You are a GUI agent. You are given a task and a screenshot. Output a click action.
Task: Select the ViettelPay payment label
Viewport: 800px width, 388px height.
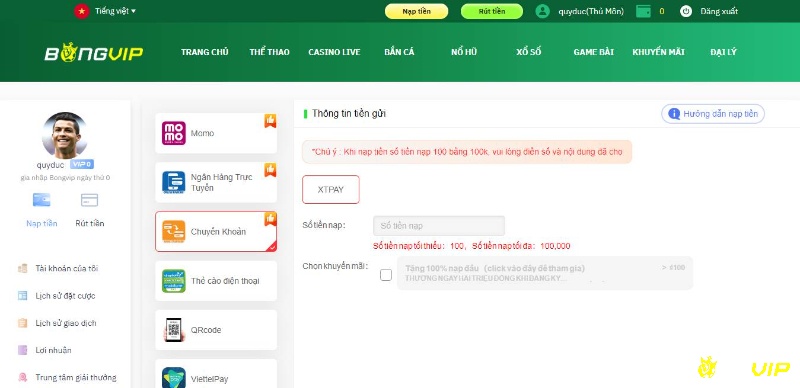click(209, 379)
